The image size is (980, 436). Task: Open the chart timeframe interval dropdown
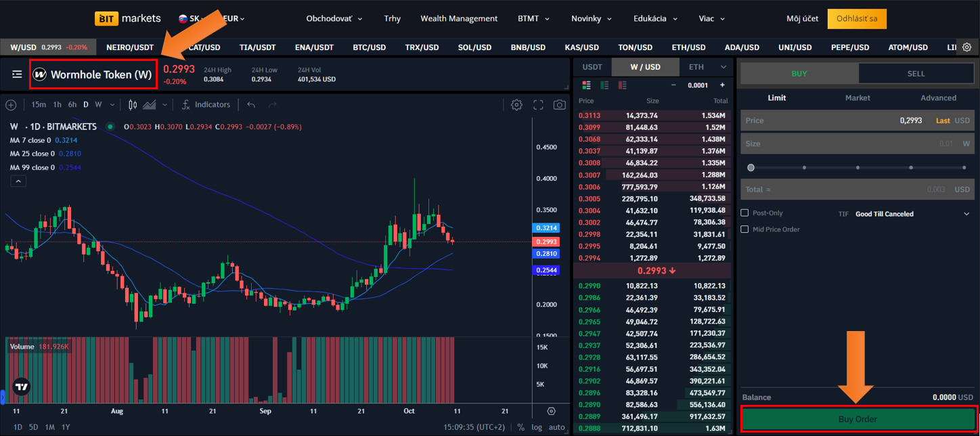tap(112, 105)
